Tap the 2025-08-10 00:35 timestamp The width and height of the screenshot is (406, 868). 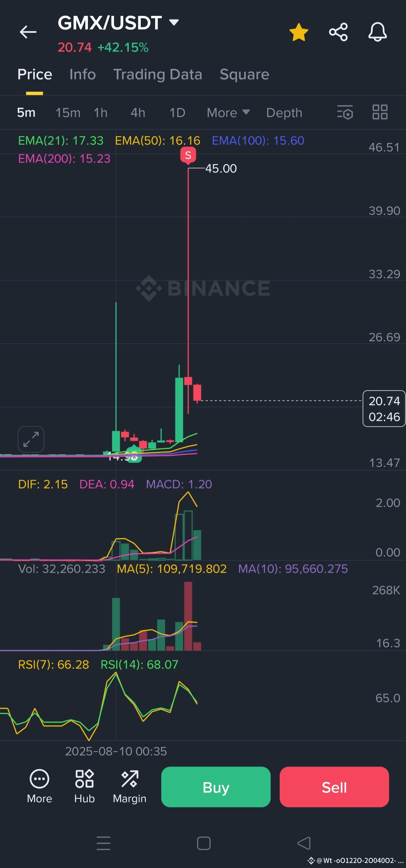(x=116, y=751)
